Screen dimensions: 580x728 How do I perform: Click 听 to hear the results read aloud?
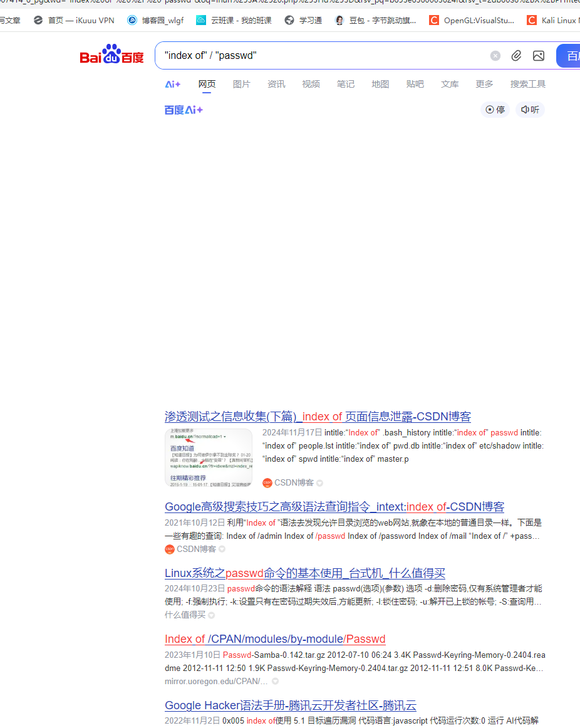click(x=529, y=109)
